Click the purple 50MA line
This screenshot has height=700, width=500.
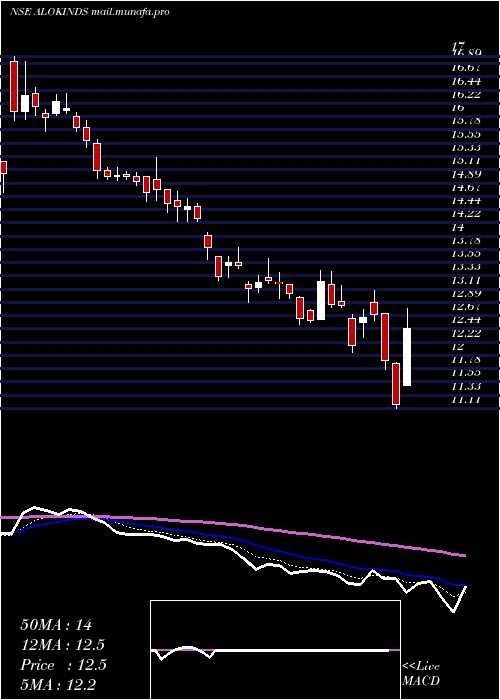(x=232, y=525)
